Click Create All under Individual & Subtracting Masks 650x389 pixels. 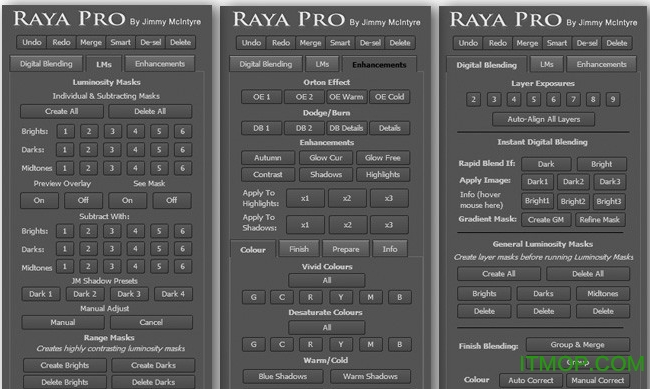(x=62, y=111)
